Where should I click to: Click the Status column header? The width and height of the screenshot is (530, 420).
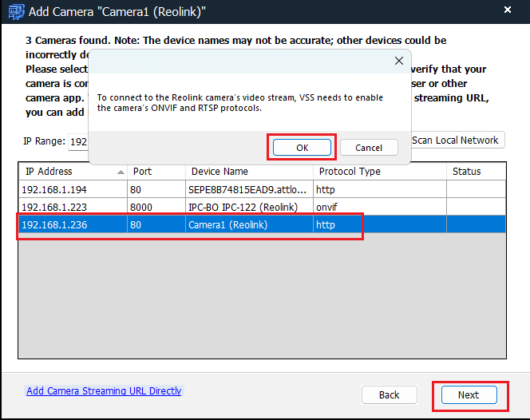click(475, 172)
